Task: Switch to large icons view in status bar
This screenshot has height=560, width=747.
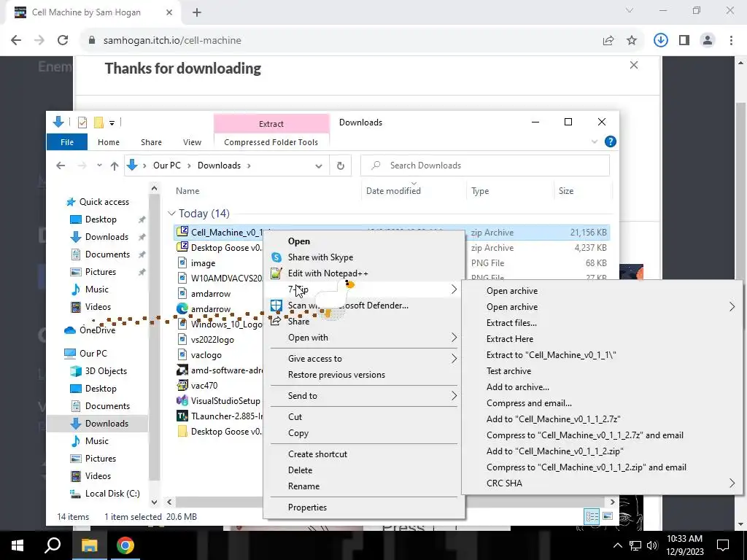Action: click(608, 516)
